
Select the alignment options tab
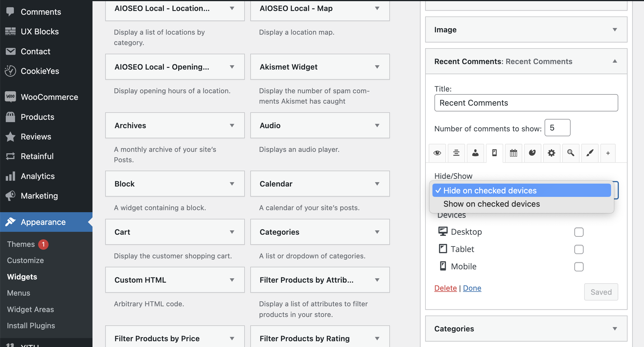coord(456,153)
